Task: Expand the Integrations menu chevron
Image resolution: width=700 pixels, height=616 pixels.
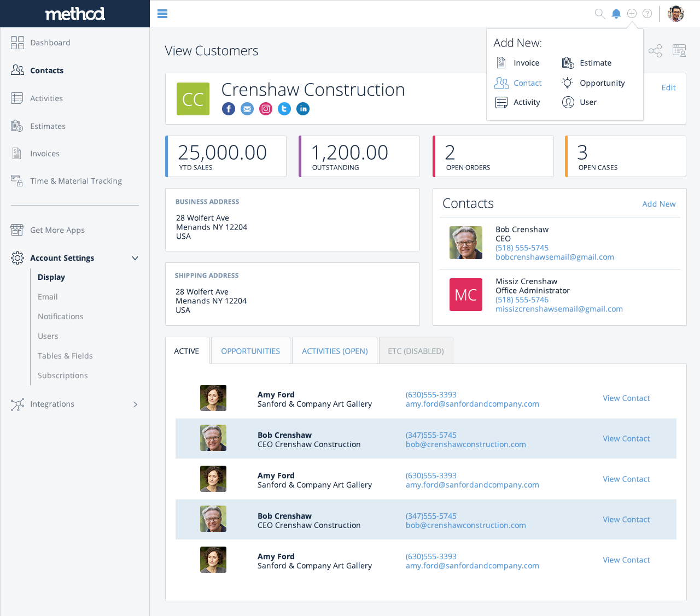Action: coord(135,404)
